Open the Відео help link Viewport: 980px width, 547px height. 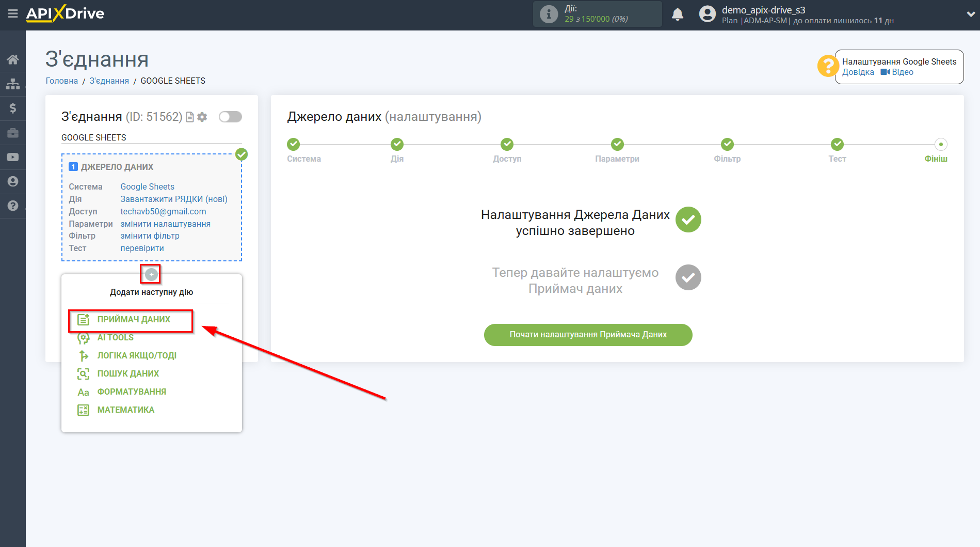coord(897,72)
